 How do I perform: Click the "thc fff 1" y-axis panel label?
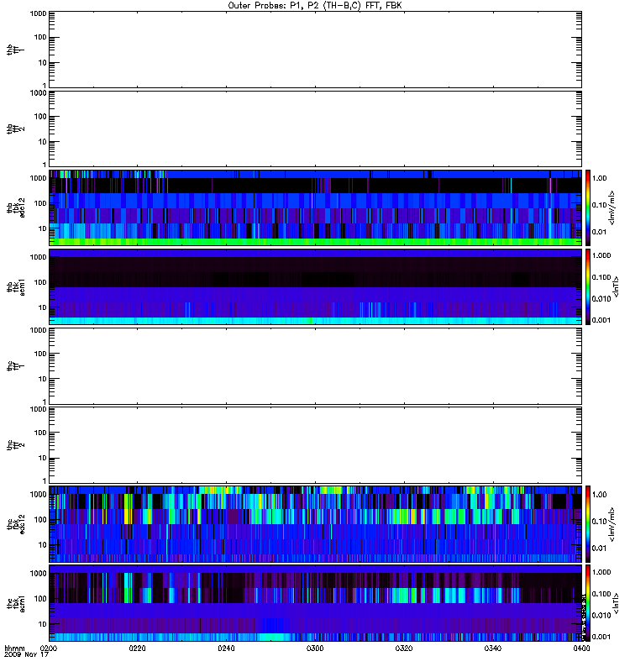click(15, 366)
